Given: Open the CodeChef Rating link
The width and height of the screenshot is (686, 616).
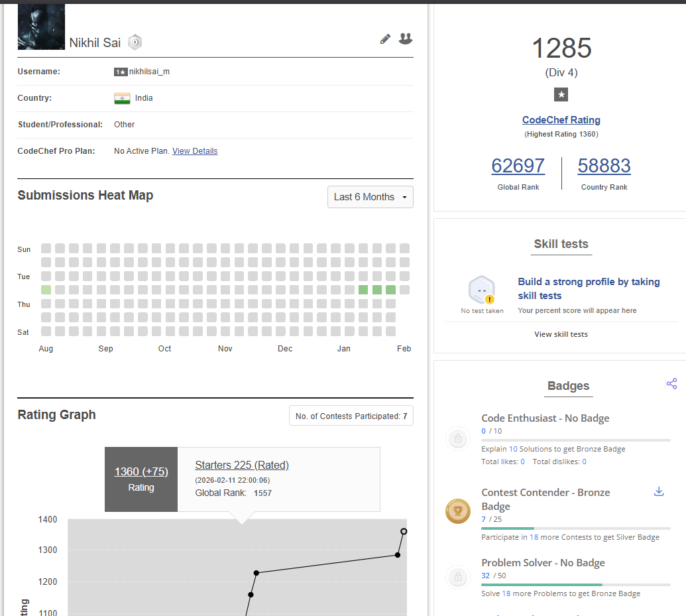Looking at the screenshot, I should (561, 120).
